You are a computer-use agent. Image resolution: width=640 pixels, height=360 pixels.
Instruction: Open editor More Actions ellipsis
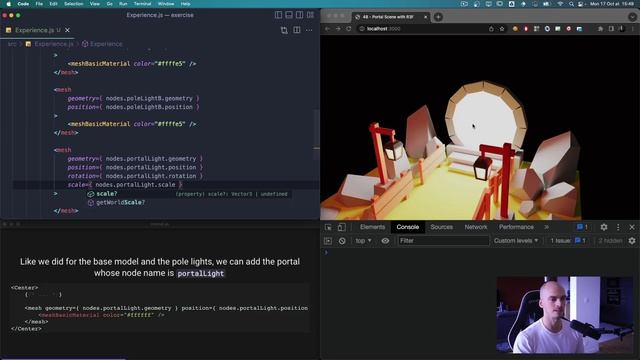[x=309, y=30]
